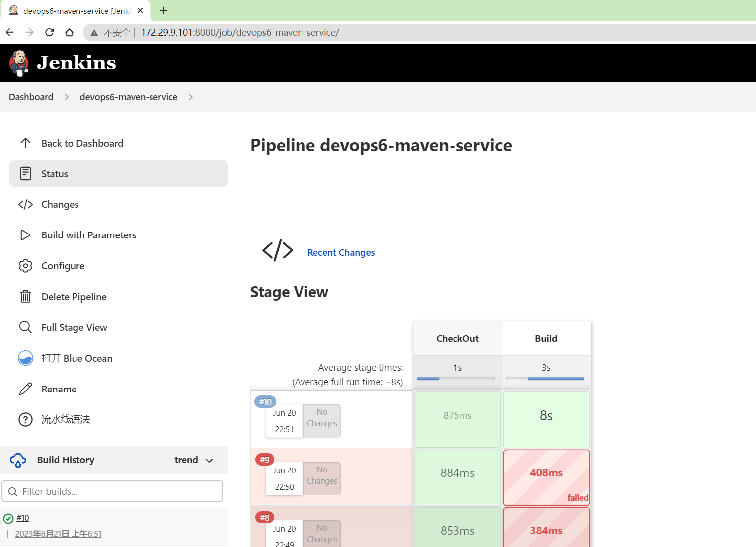
Task: Click the Status document icon
Action: click(25, 174)
